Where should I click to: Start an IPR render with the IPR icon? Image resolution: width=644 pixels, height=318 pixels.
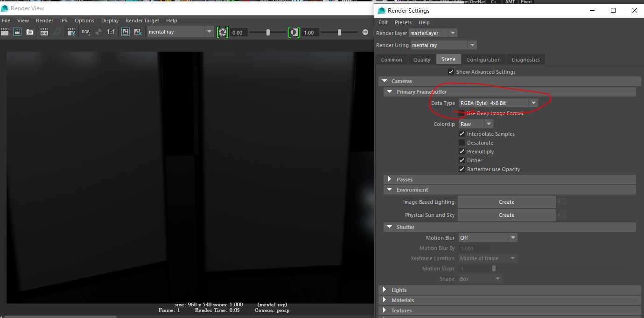point(44,32)
